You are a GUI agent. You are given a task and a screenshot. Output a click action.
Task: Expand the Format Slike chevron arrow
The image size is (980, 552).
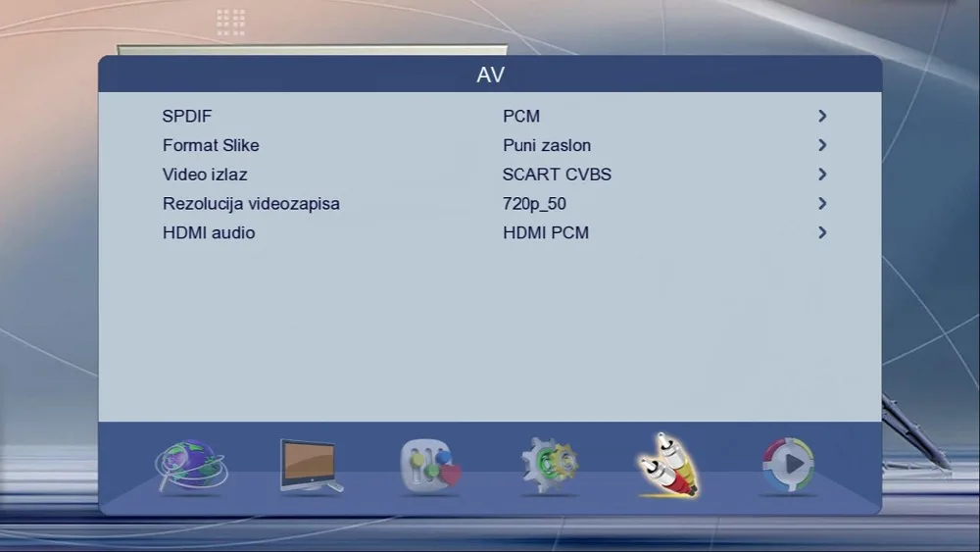click(822, 145)
